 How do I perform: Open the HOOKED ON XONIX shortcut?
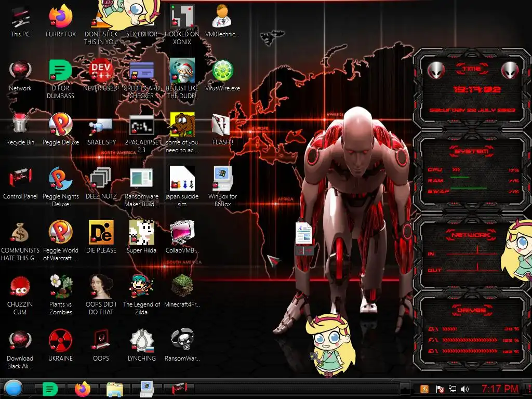[182, 24]
